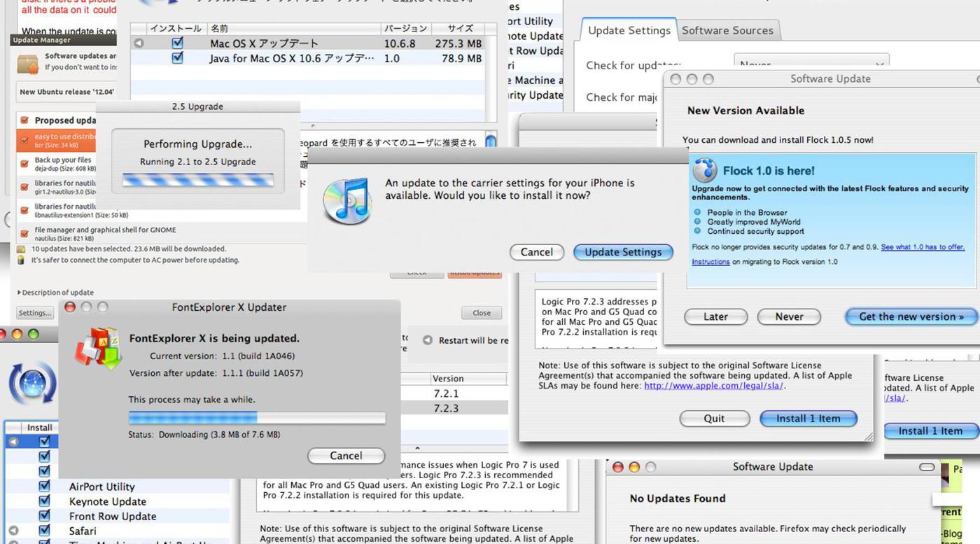The width and height of the screenshot is (980, 544).
Task: Click the Never button in the Flock dialog
Action: click(x=789, y=316)
